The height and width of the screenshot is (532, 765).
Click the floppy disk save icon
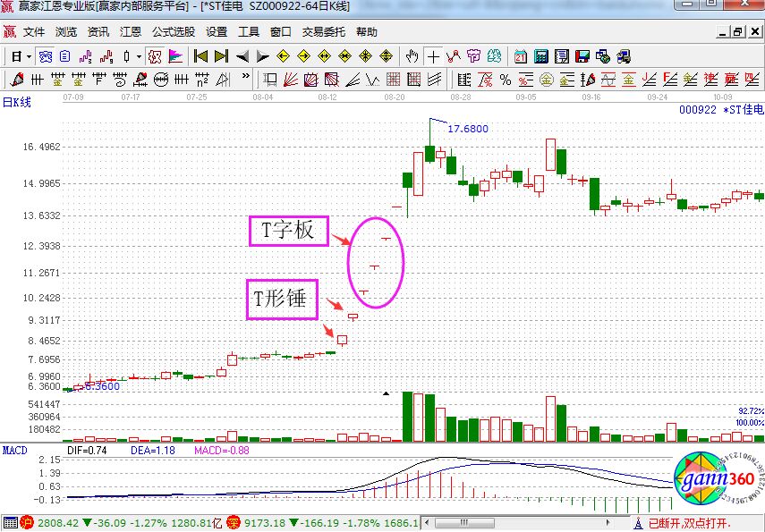tap(583, 56)
